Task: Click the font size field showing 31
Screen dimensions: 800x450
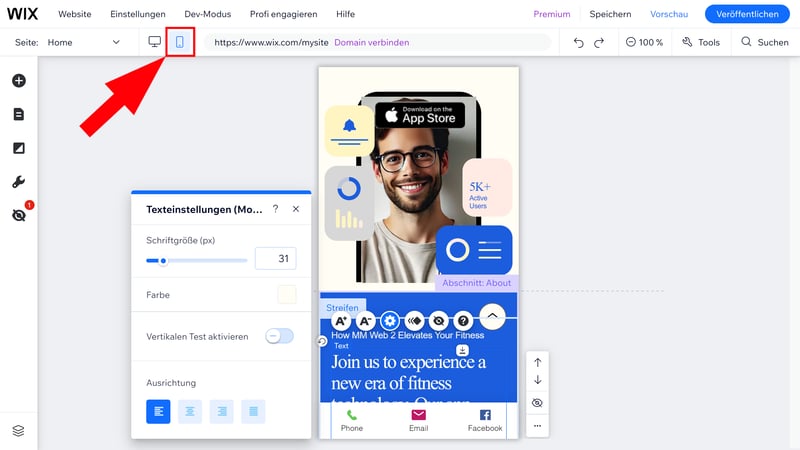Action: point(276,259)
